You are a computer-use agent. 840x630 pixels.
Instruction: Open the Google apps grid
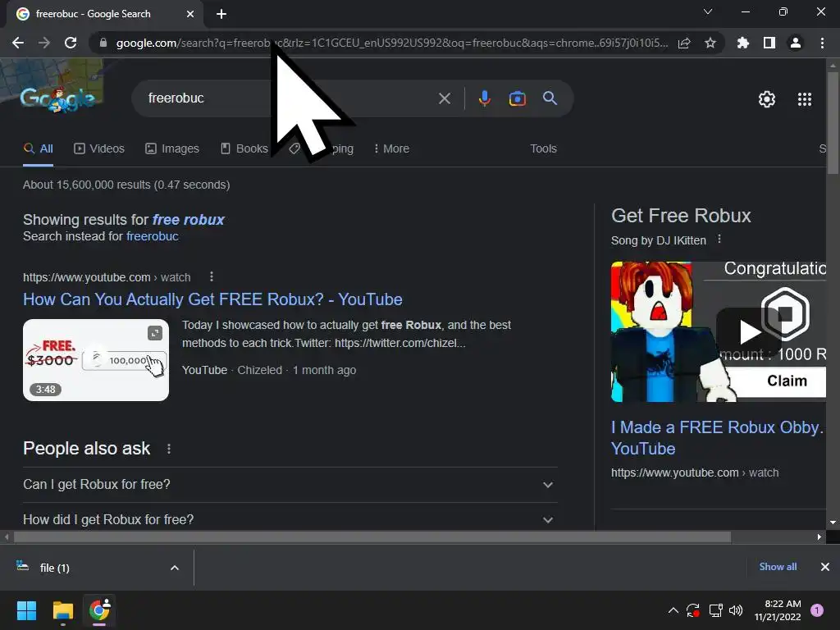(805, 99)
